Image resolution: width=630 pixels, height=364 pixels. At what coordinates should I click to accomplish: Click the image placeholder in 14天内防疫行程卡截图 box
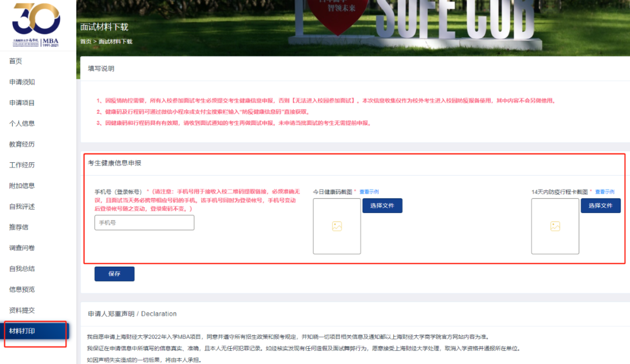555,226
